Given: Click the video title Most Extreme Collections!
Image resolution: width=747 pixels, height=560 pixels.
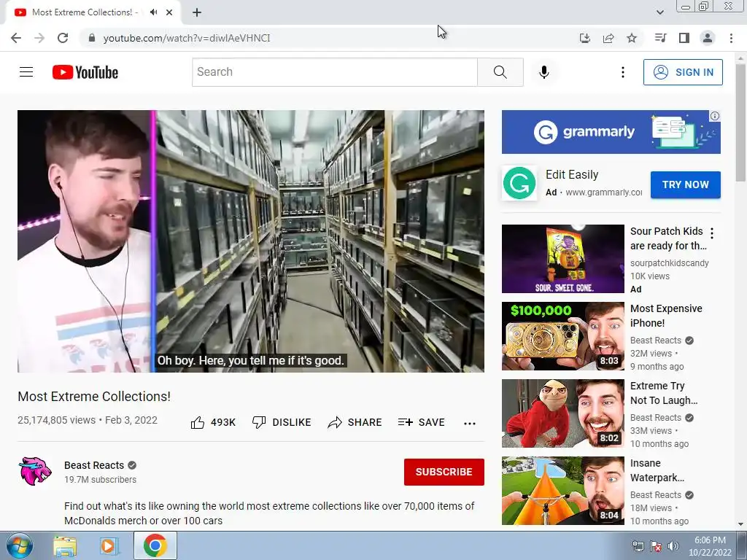Looking at the screenshot, I should (94, 396).
